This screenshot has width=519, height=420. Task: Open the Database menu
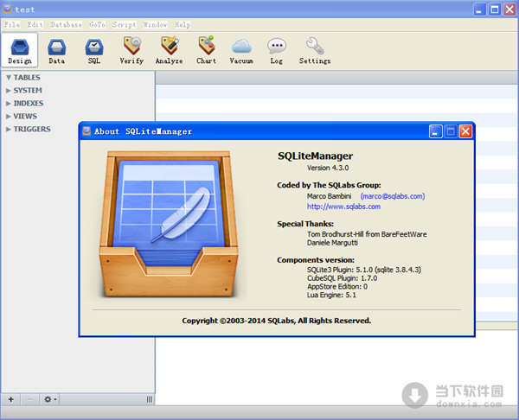[x=66, y=25]
